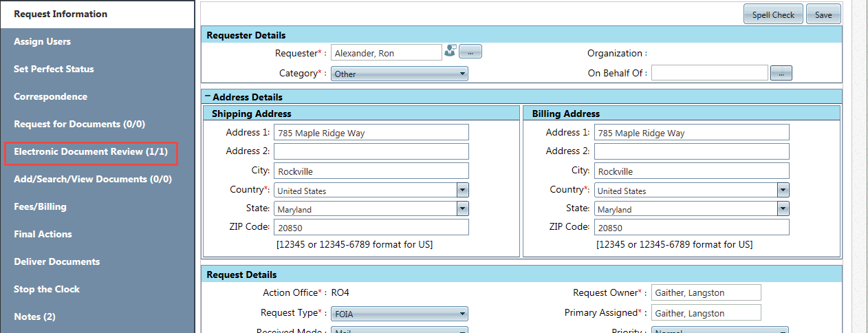Go to Assign Users section
The width and height of the screenshot is (868, 333).
pyautogui.click(x=42, y=41)
